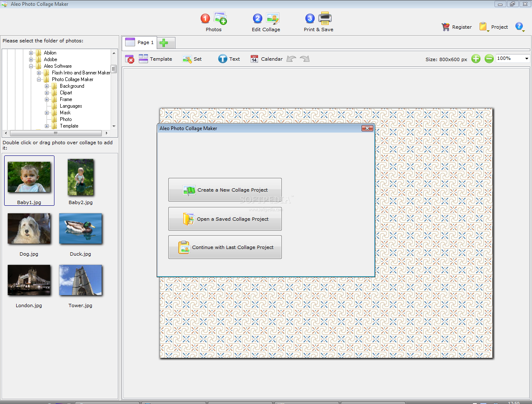Expand the Template folder node

47,126
